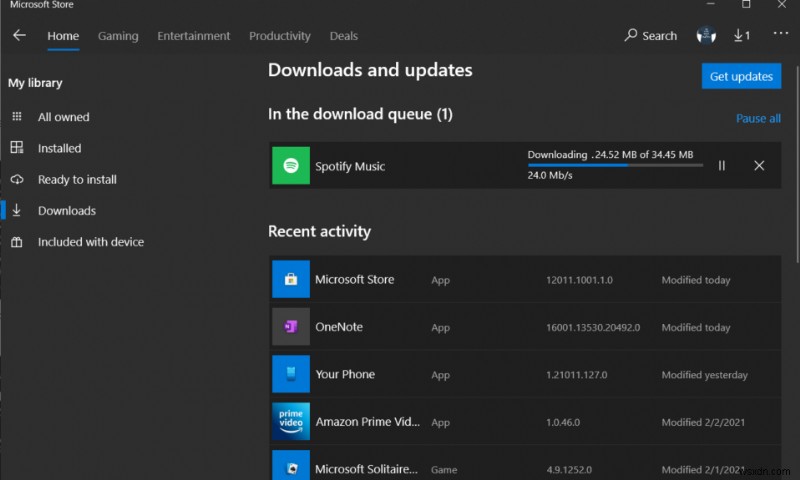Click version 12011.1001.1.0

click(x=580, y=280)
